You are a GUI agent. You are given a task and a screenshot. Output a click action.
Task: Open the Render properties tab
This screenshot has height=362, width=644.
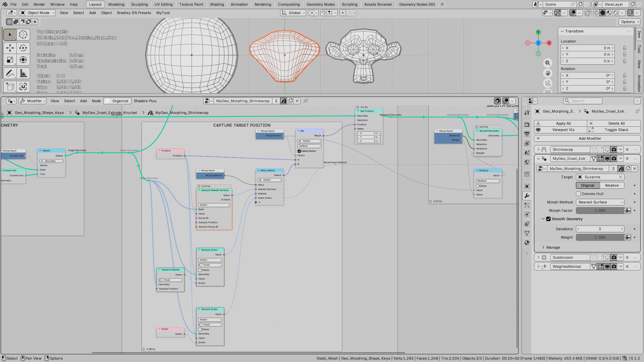(x=527, y=124)
